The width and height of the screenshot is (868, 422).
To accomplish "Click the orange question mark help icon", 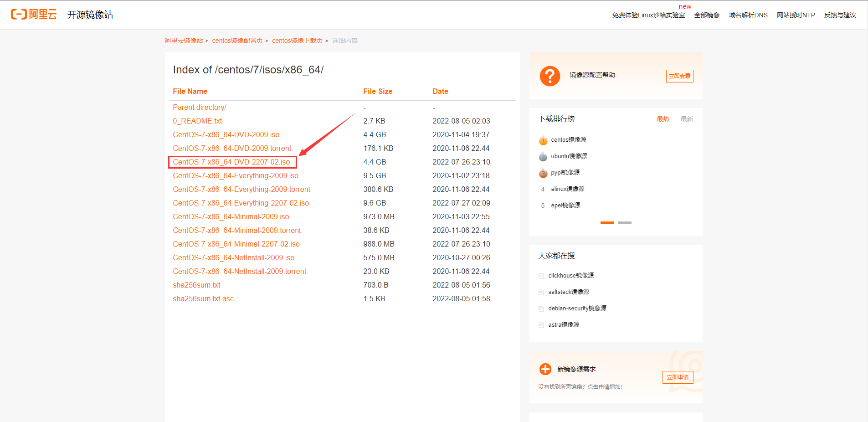I will pyautogui.click(x=550, y=76).
